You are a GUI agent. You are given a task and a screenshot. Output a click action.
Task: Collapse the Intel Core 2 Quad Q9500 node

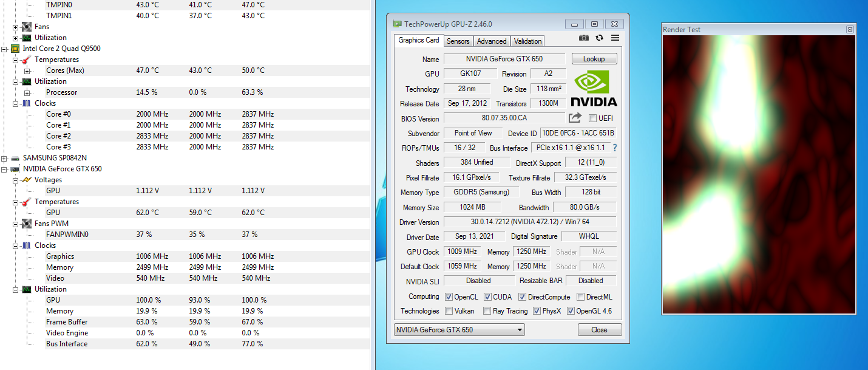pyautogui.click(x=5, y=49)
